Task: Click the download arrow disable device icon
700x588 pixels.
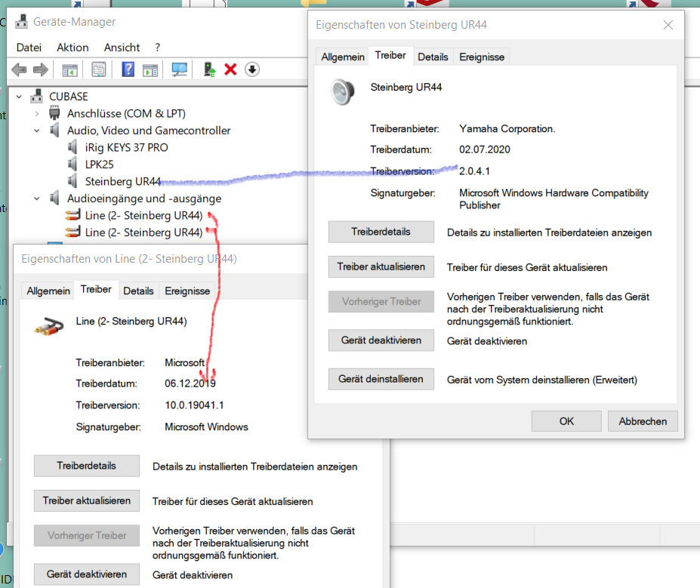Action: [x=252, y=69]
